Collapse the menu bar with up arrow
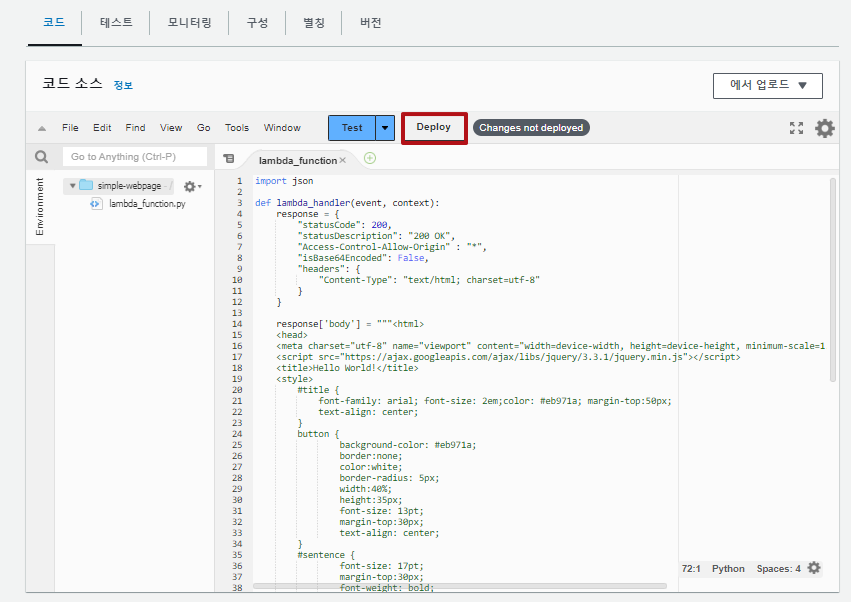 coord(42,129)
